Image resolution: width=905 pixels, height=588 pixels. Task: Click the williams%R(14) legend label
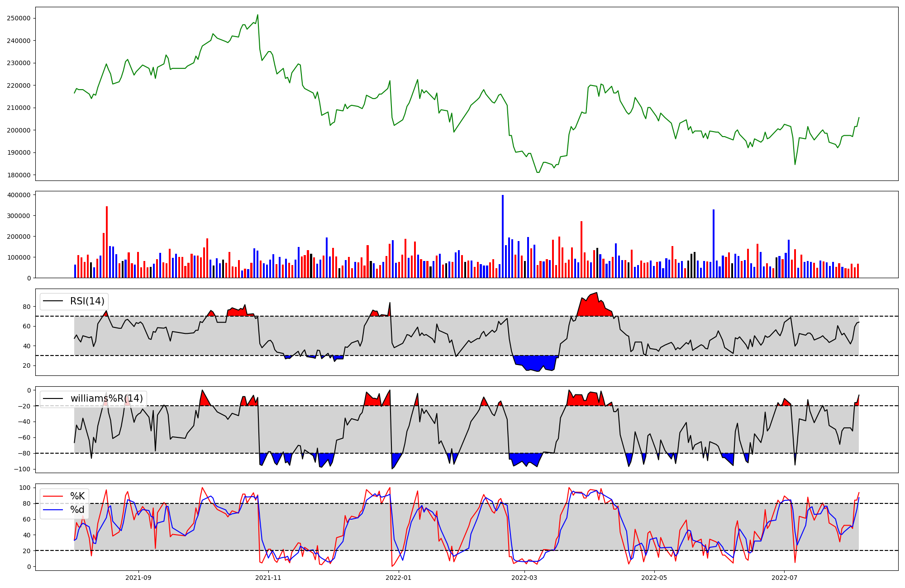[x=106, y=398]
